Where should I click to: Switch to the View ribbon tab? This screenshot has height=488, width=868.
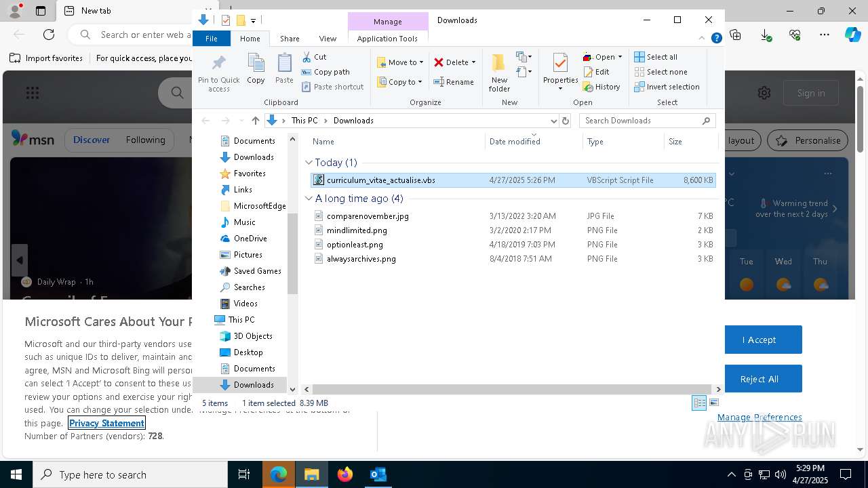tap(328, 39)
